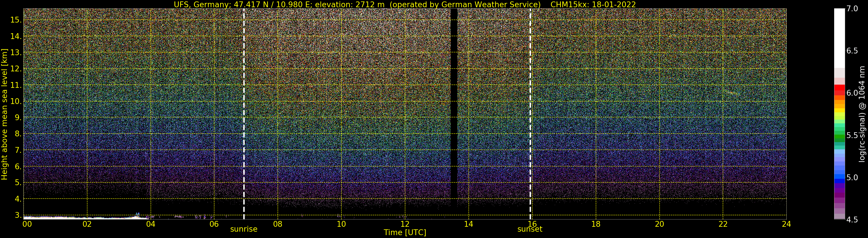Click the "Height above mean sea level" axis title
The width and height of the screenshot is (868, 238).
click(x=4, y=114)
